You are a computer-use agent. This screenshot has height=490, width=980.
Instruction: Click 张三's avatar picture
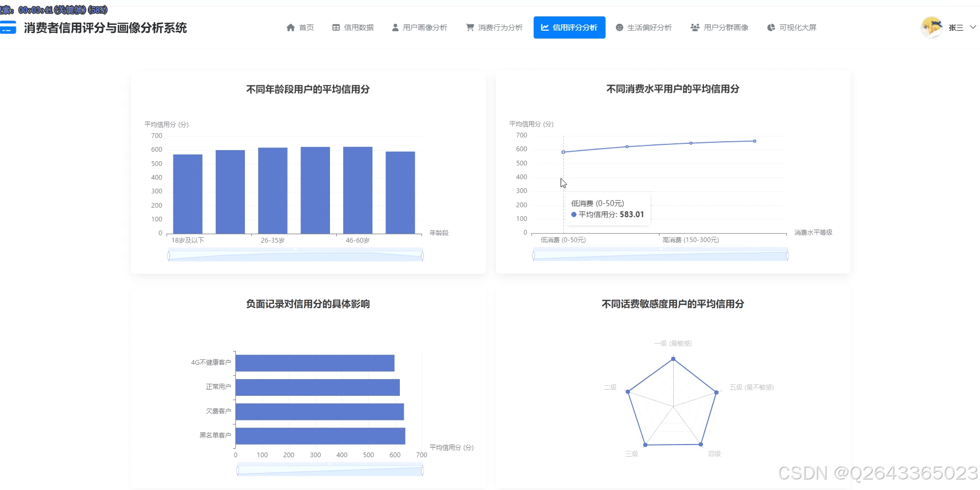933,27
